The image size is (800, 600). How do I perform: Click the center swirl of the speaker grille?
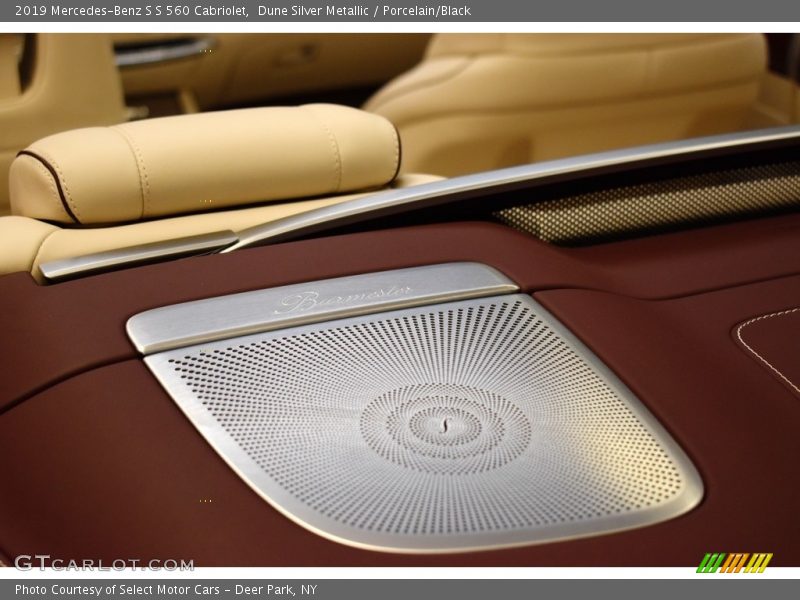coord(443,426)
